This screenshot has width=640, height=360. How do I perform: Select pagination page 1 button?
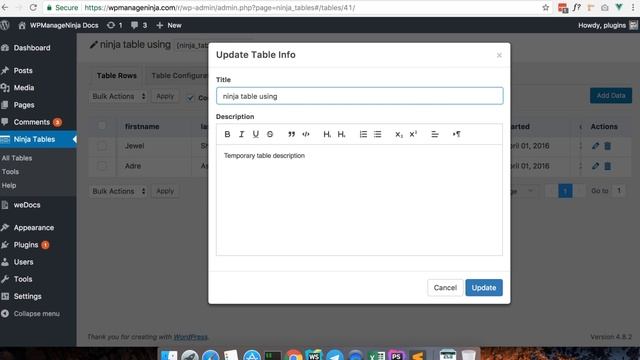coord(565,191)
